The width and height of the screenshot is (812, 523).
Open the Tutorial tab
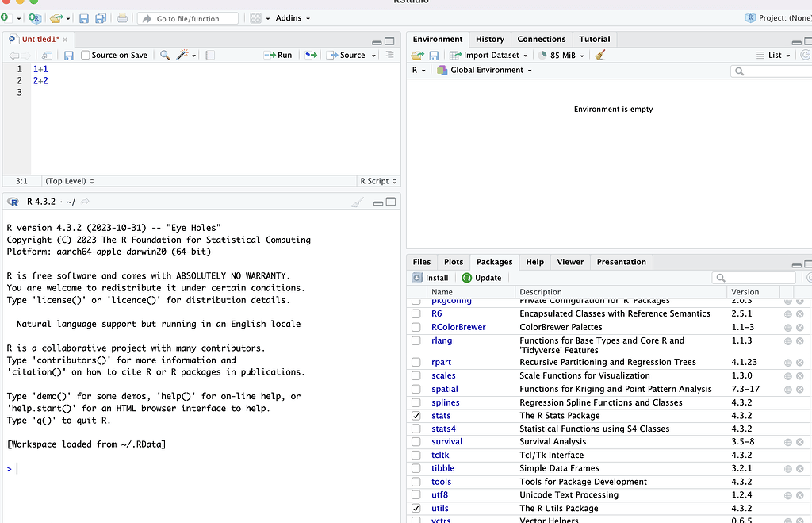click(595, 40)
